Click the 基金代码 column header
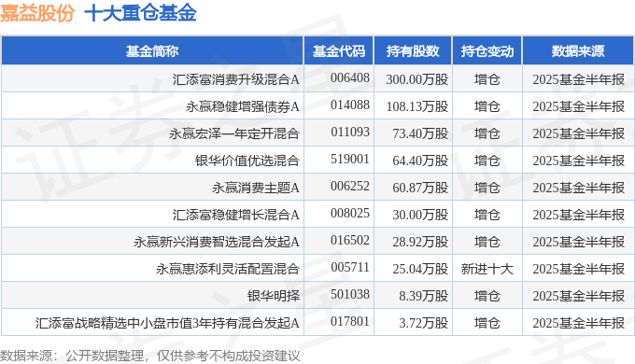The image size is (635, 364). [x=339, y=51]
